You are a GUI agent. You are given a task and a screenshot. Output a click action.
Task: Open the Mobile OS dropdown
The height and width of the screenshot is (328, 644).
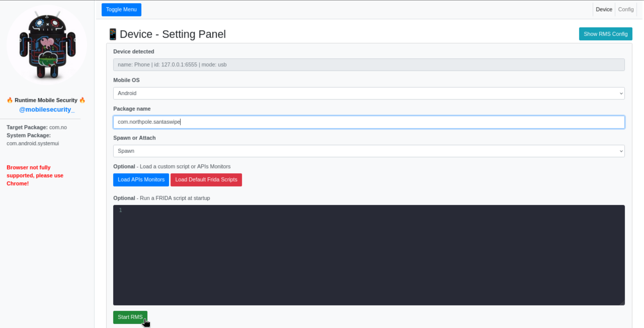pos(368,93)
